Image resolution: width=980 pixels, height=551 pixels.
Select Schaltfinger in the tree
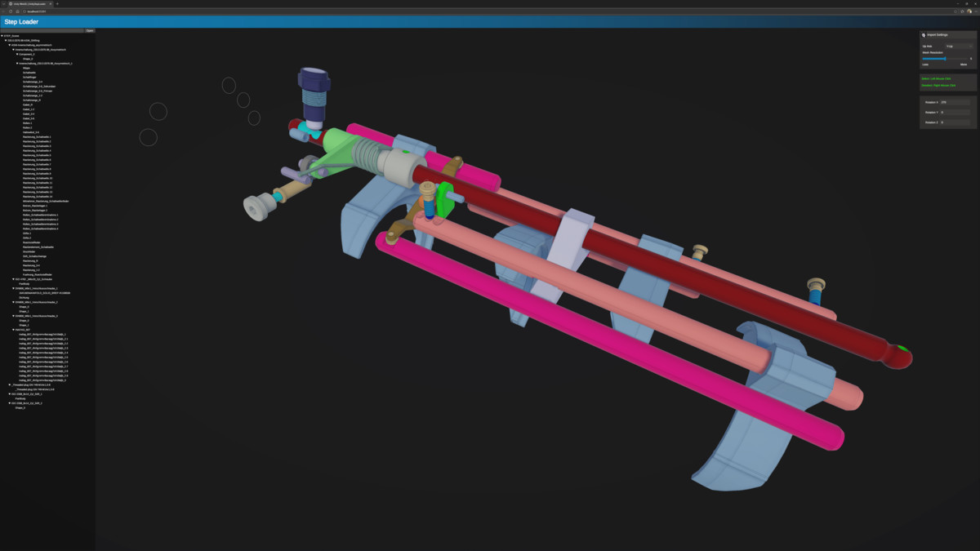point(30,77)
